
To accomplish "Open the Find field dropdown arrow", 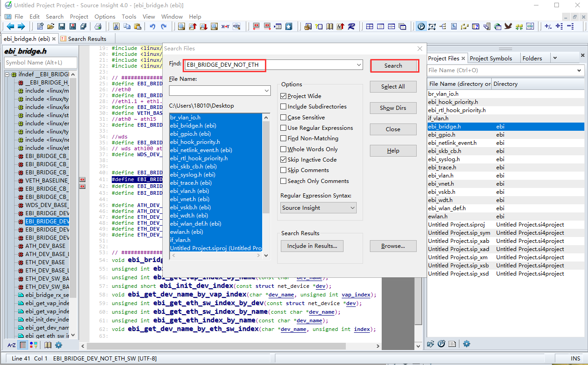I will [359, 65].
